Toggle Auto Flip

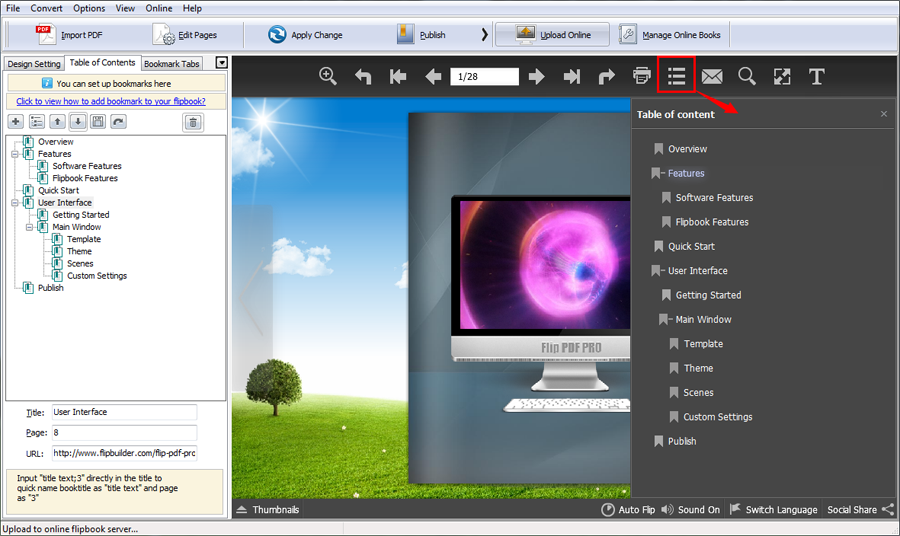pos(628,510)
